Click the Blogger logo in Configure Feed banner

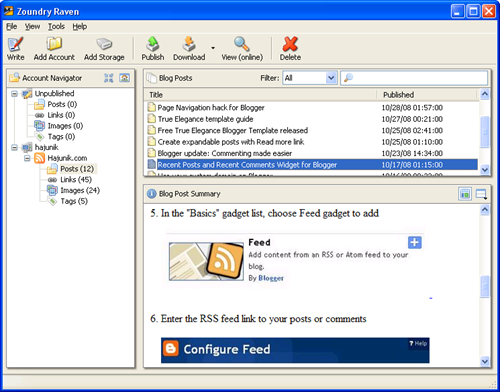[x=171, y=349]
